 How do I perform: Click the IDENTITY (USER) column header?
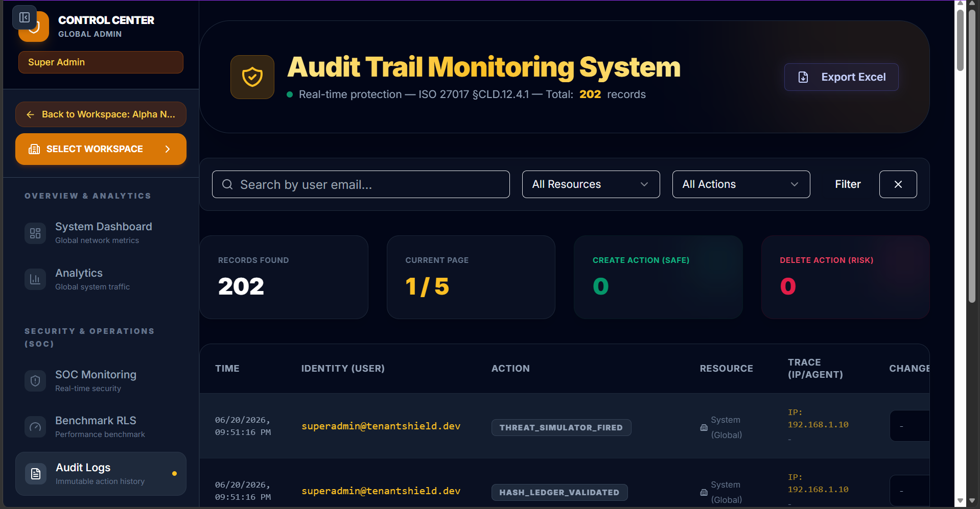[x=343, y=369]
